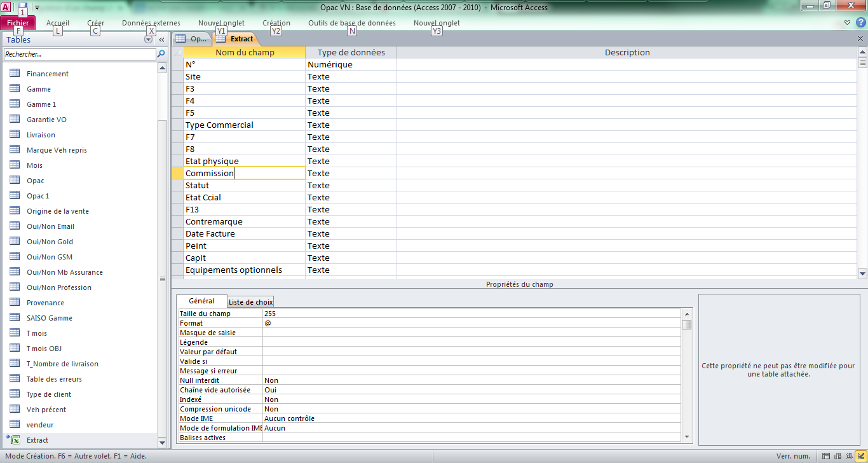Click the Rechercher search field
The width and height of the screenshot is (868, 463).
79,55
